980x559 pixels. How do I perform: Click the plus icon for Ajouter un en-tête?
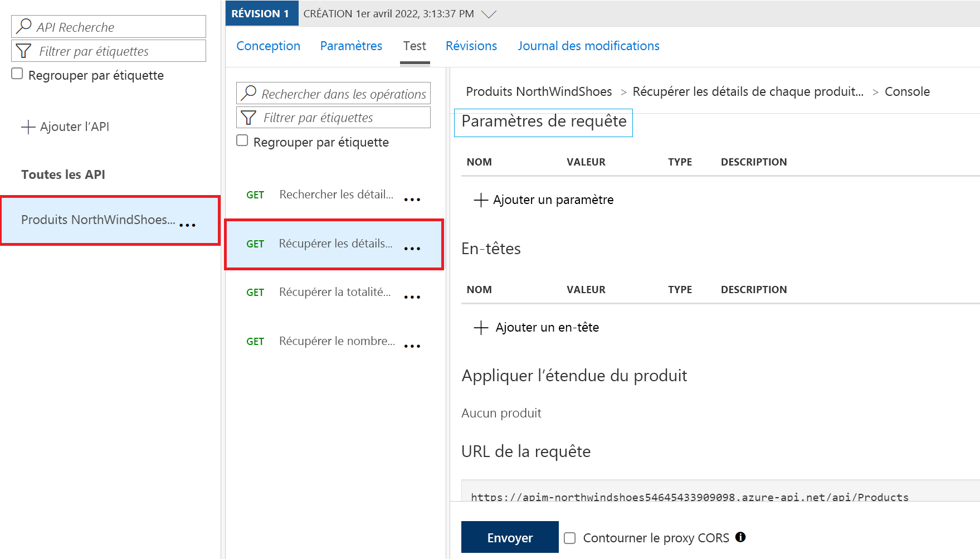point(481,328)
